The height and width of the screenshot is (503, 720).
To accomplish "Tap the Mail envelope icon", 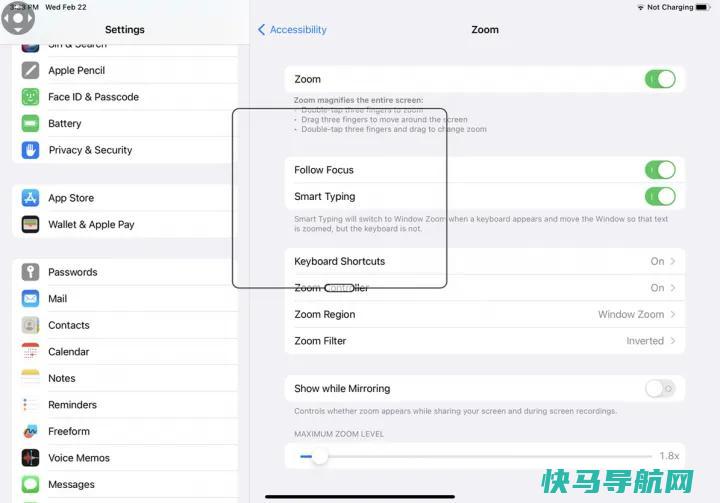I will 30,299.
